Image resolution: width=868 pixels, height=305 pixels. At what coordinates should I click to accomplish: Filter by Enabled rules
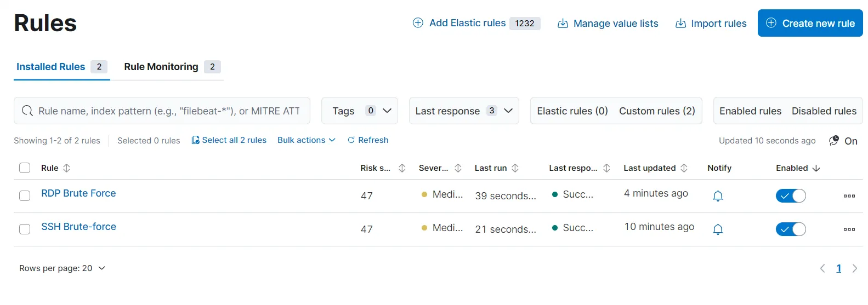coord(750,111)
